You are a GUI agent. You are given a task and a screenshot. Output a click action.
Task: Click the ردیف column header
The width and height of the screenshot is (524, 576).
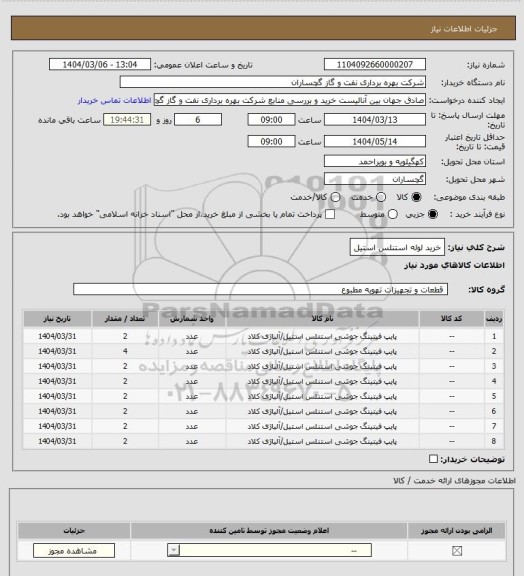pos(494,318)
